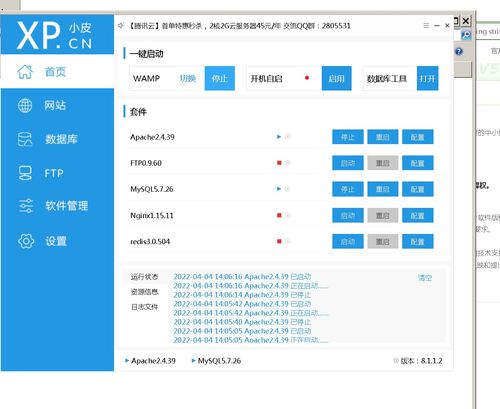The width and height of the screenshot is (500, 409).
Task: Click the Apache2.4.39 suite name
Action: point(152,137)
